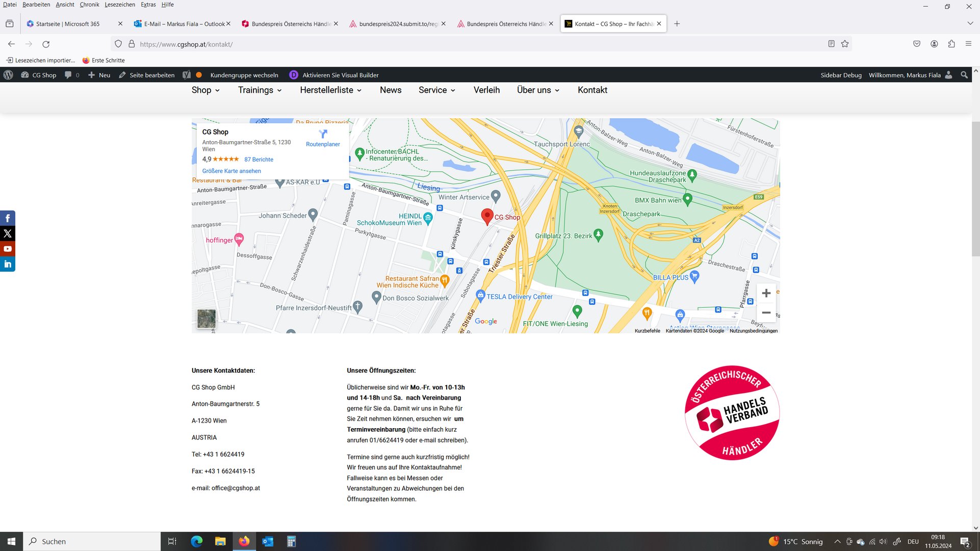Open the YouTube sidebar icon

click(8, 249)
